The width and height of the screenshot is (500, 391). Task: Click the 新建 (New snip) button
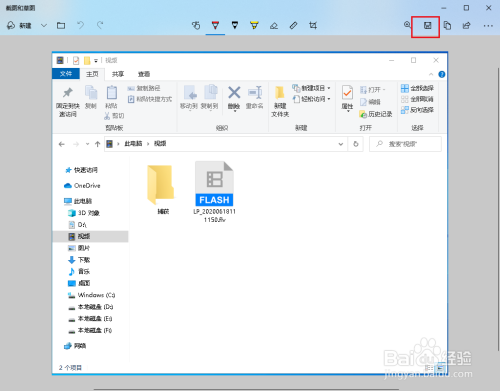point(19,26)
